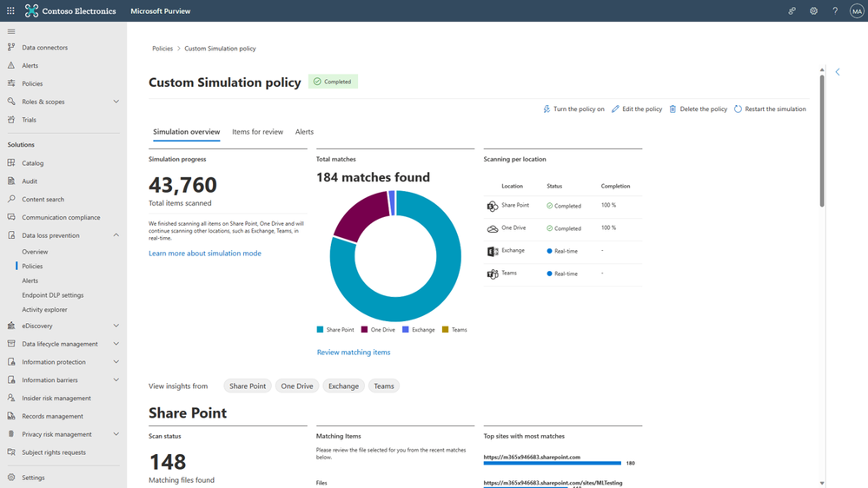Collapse the Data loss prevention chevron
Viewport: 868px width, 488px height.
[x=116, y=235]
